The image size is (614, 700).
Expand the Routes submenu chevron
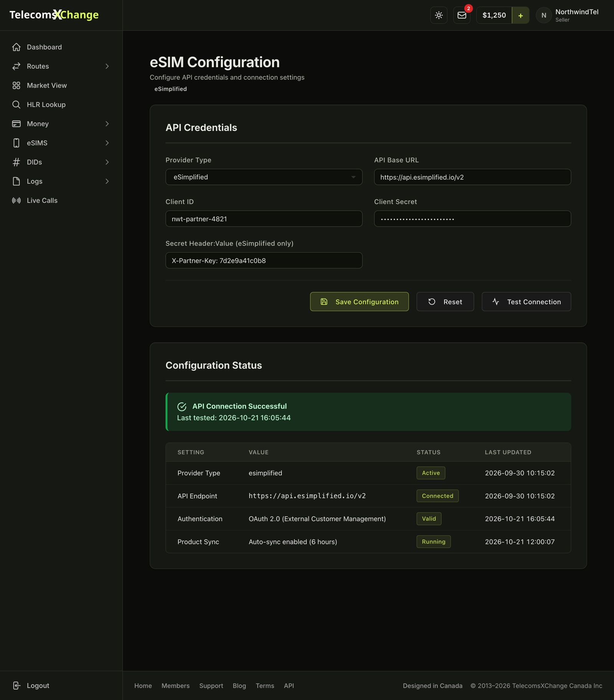[107, 66]
